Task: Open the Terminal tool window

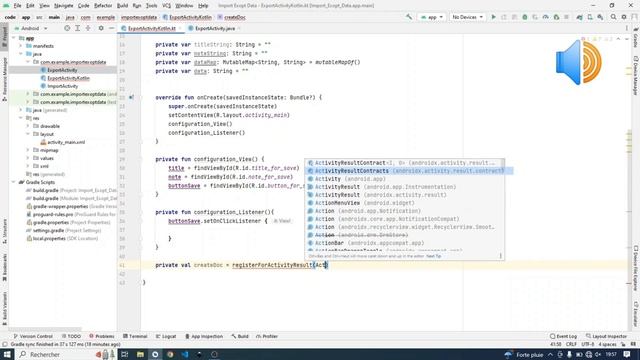Action: 135,336
